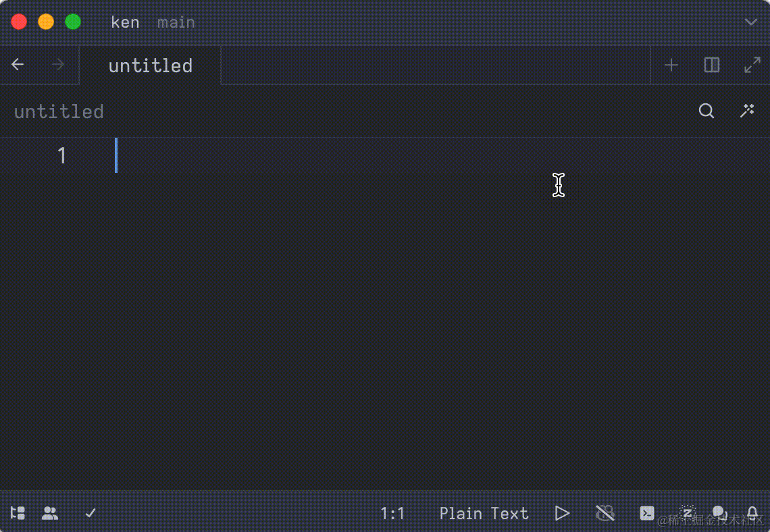Click the 1:1 cursor position indicator
This screenshot has height=532, width=770.
tap(392, 513)
